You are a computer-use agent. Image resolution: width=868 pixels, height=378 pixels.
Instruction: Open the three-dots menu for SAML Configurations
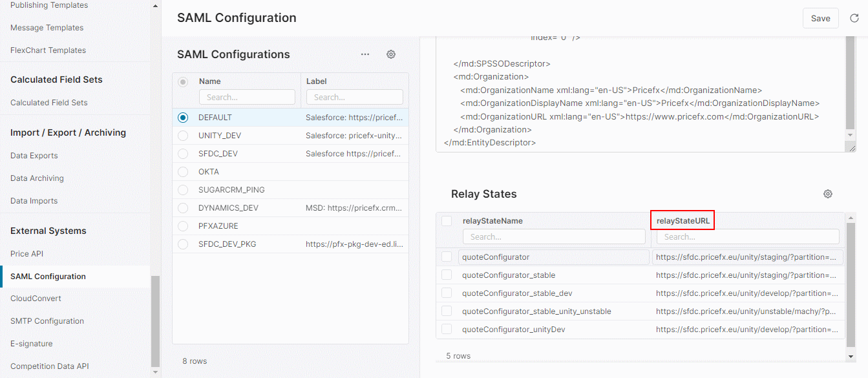[365, 54]
